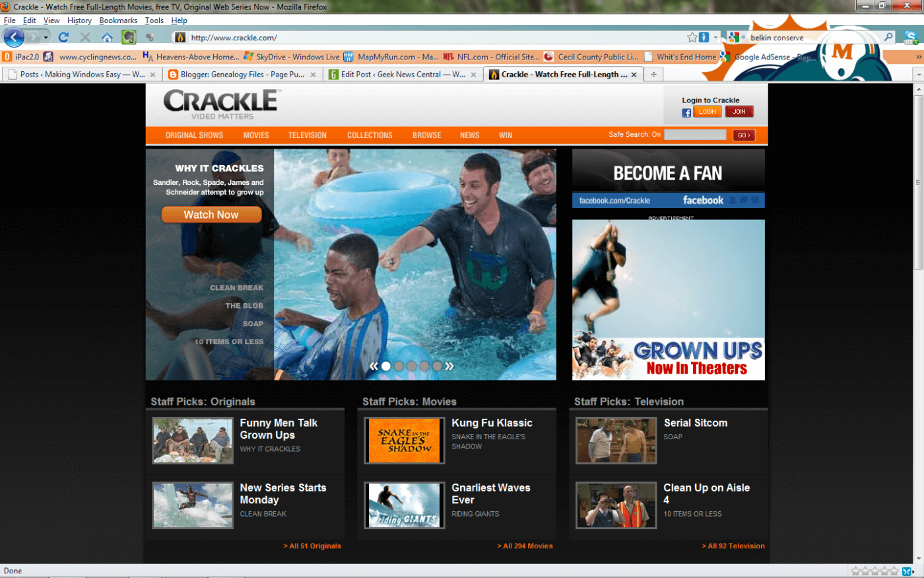The width and height of the screenshot is (924, 578).
Task: Expand the location bar history dropdown
Action: (716, 38)
